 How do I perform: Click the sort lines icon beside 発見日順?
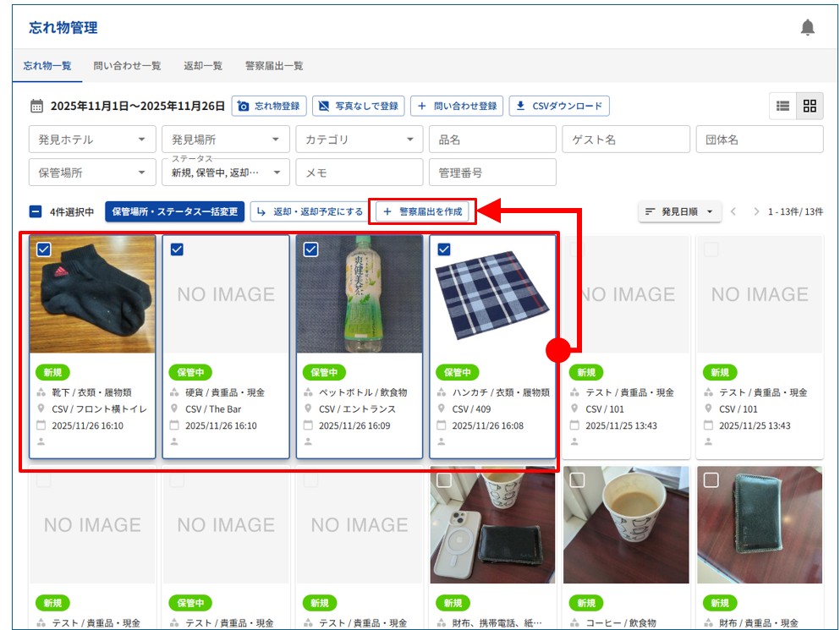650,211
